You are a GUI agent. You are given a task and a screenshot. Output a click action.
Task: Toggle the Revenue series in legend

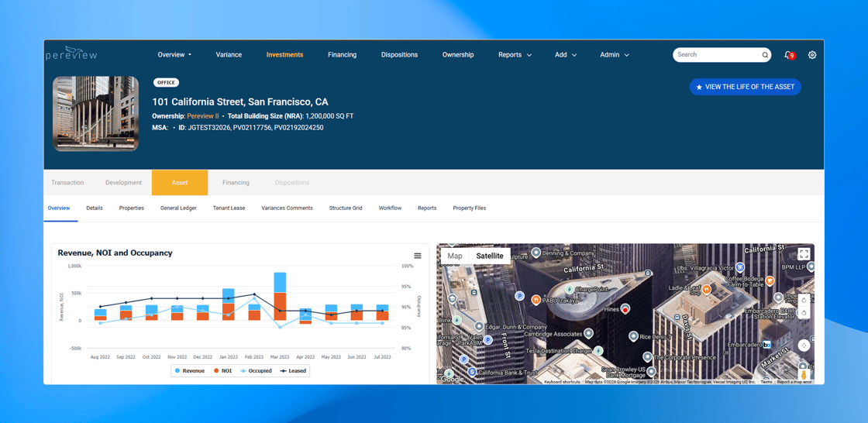tap(189, 371)
